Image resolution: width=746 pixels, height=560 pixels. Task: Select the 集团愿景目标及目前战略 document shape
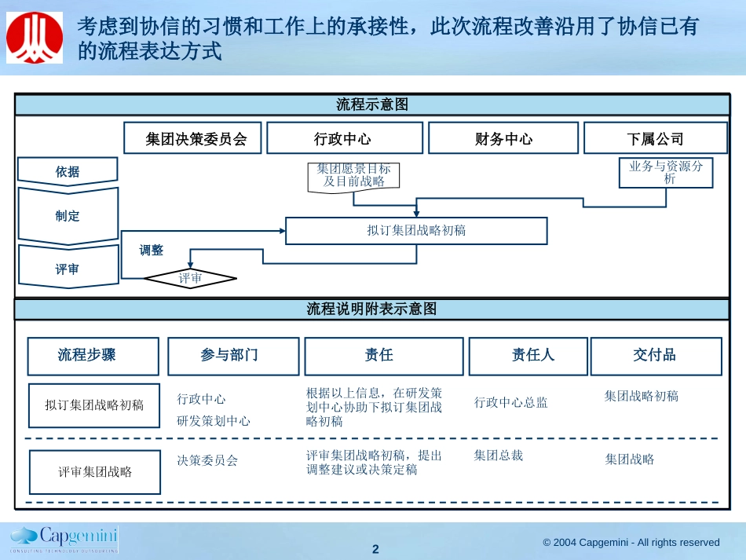click(353, 177)
